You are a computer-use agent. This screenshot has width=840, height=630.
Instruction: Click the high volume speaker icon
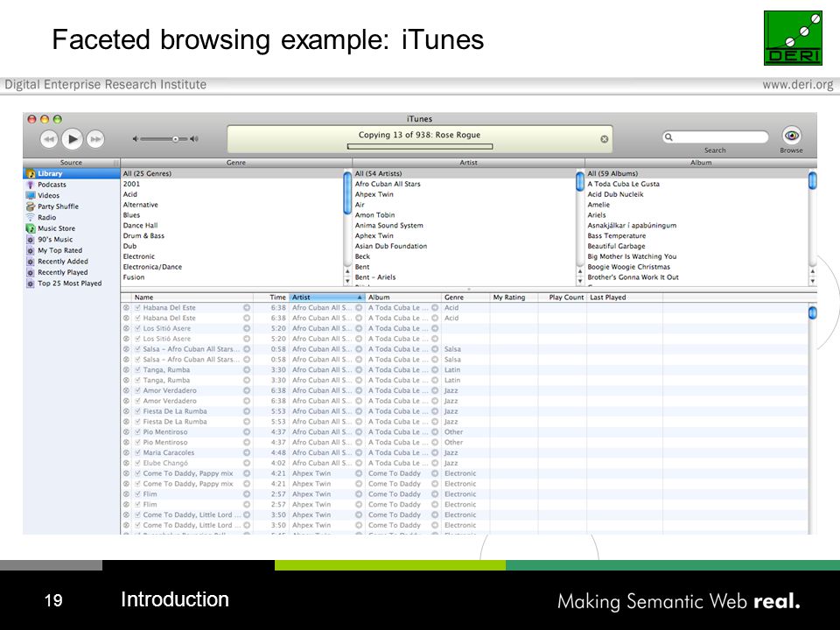(x=194, y=139)
